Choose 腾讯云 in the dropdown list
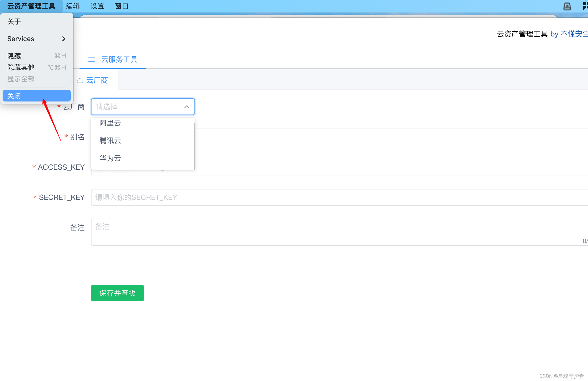 [x=110, y=141]
